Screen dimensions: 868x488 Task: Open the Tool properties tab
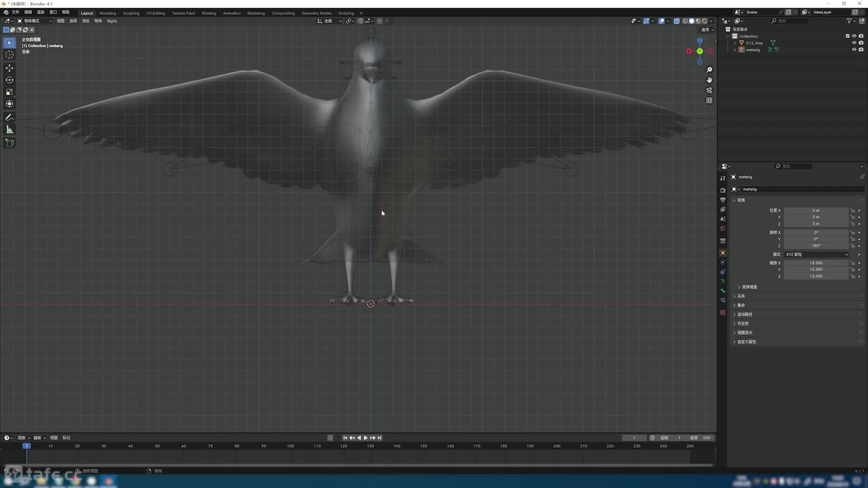[x=723, y=178]
